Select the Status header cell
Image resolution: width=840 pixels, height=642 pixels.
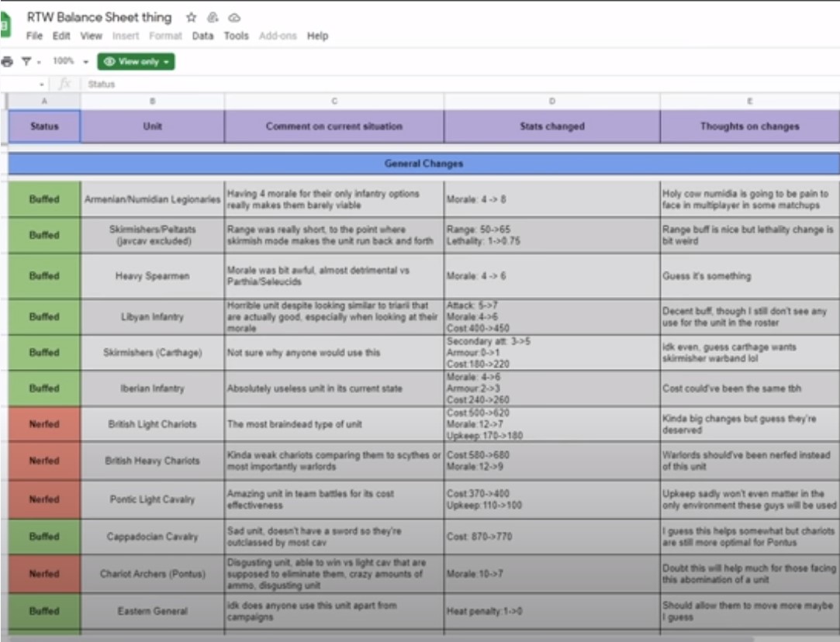click(x=44, y=126)
